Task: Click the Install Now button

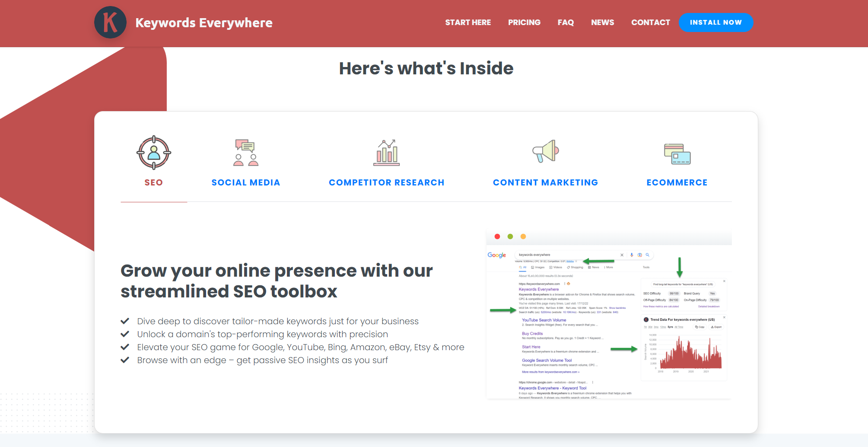Action: point(716,22)
